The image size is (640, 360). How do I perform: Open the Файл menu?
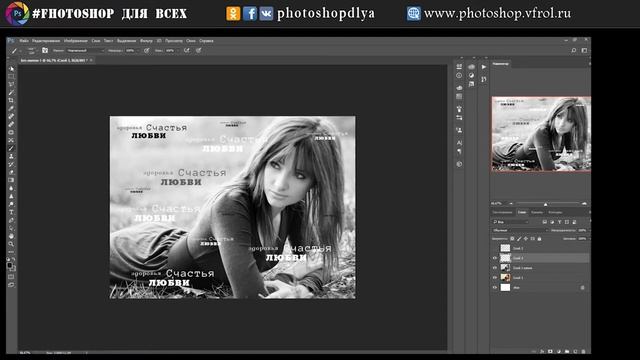pyautogui.click(x=24, y=41)
